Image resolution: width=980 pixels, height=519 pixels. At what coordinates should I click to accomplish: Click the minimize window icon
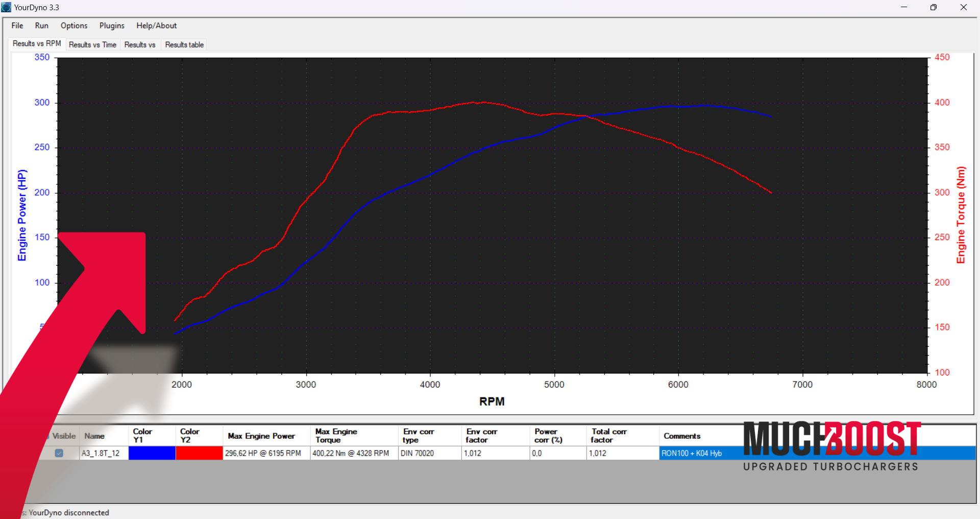904,7
